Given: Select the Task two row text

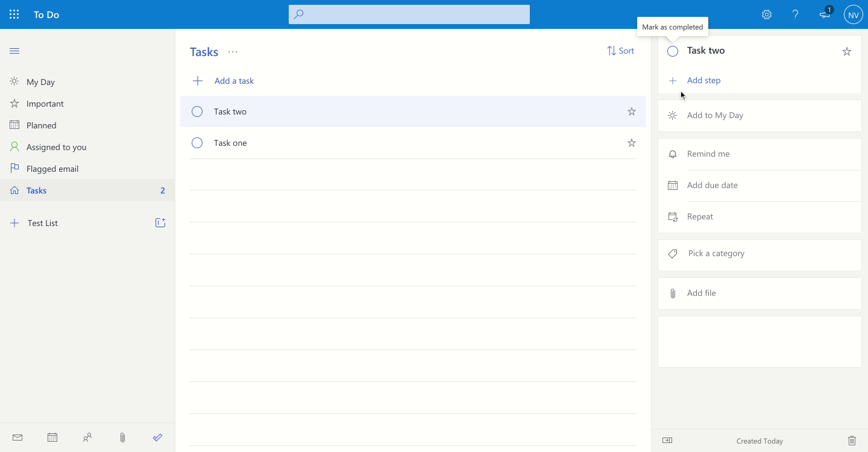Looking at the screenshot, I should 230,111.
